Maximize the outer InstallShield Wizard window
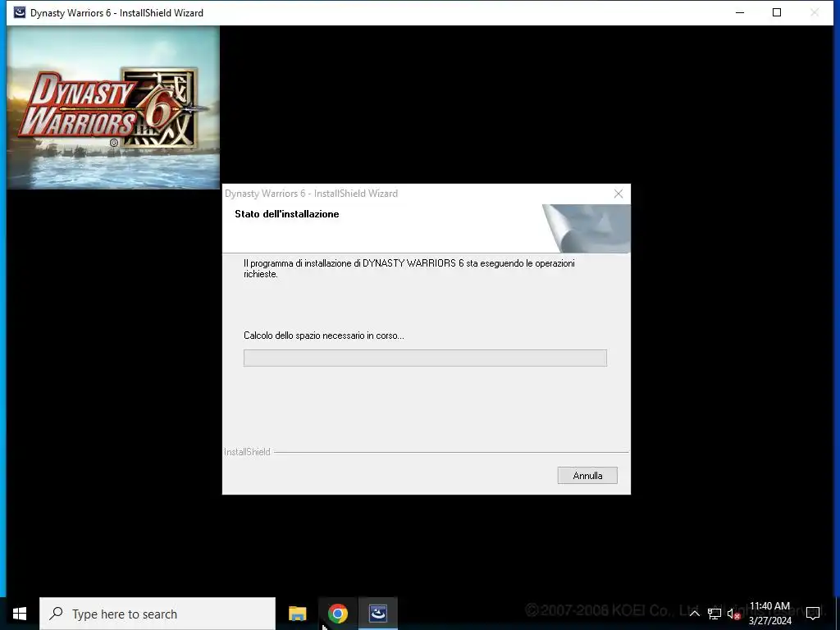840x630 pixels. (777, 12)
